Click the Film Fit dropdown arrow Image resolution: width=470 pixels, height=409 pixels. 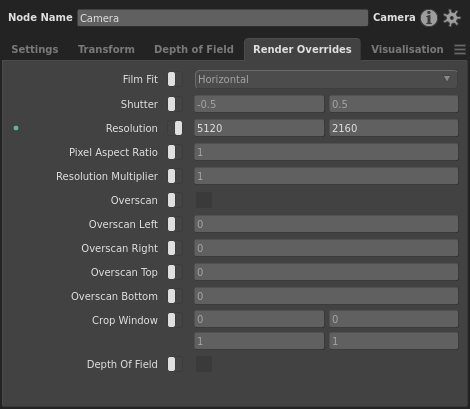point(447,79)
